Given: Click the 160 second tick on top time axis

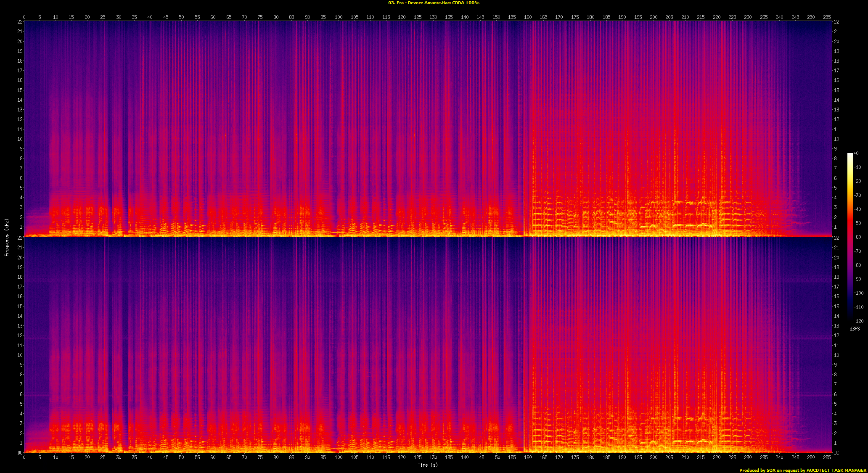Looking at the screenshot, I should [528, 17].
